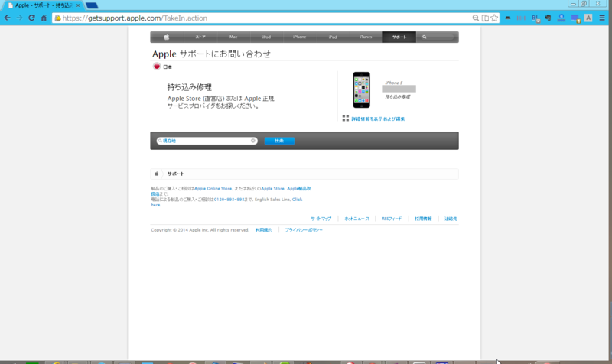This screenshot has width=612, height=364.
Task: Open the Chrome hamburger menu
Action: (x=602, y=18)
